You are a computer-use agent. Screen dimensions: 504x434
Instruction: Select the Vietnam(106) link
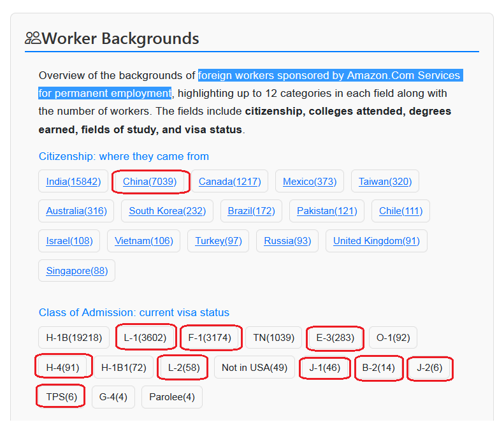(143, 241)
